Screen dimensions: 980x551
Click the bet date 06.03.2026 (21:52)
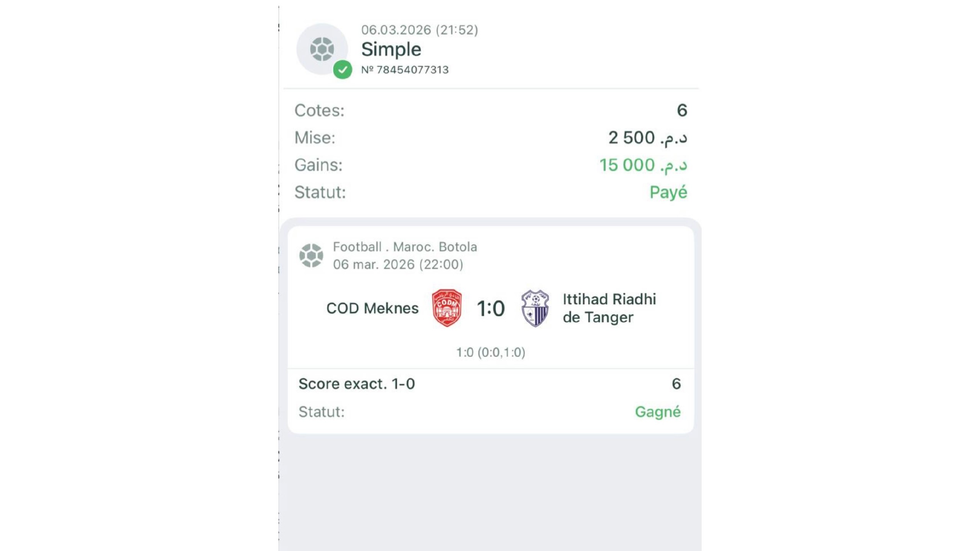pyautogui.click(x=420, y=30)
